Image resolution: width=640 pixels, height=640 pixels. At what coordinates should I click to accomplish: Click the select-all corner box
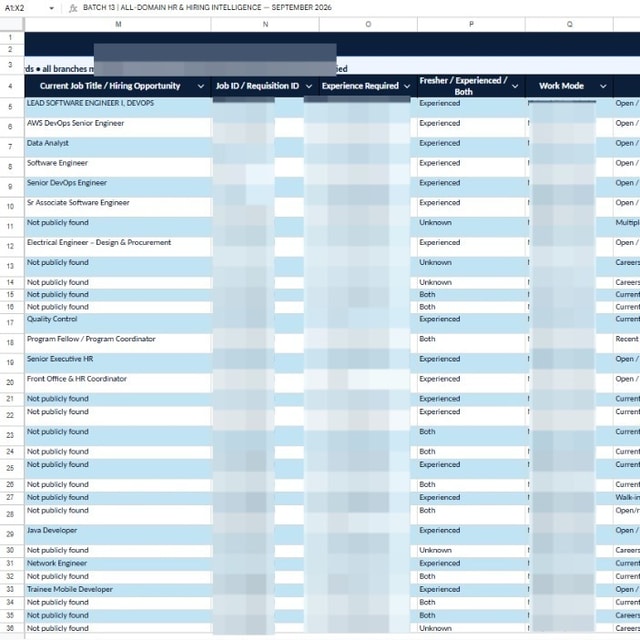point(11,24)
